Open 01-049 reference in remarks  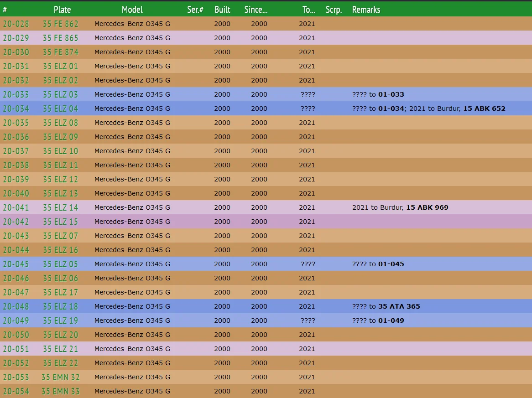pyautogui.click(x=391, y=320)
